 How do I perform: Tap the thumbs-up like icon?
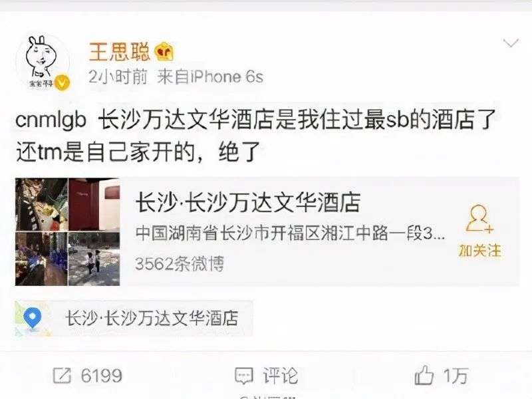[x=424, y=375]
